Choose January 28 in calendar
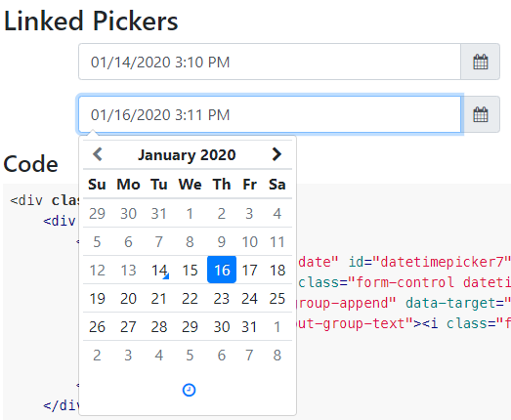511x420 pixels. pyautogui.click(x=159, y=326)
